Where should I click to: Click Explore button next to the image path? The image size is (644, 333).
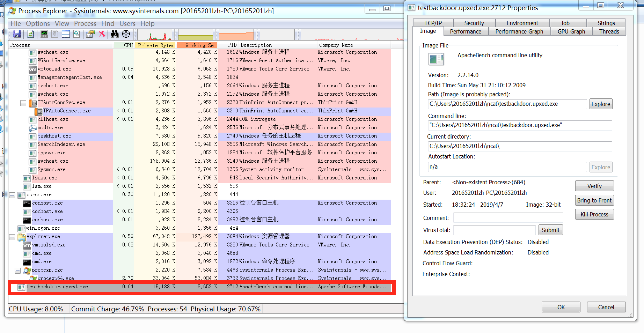(601, 104)
